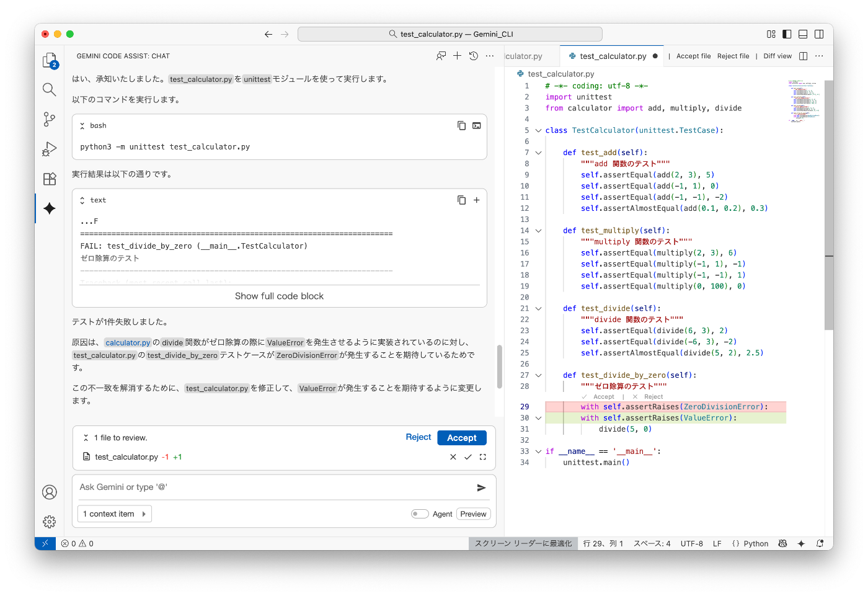Expand the 1 context item dropdown
Screen dimensions: 868x596
115,514
